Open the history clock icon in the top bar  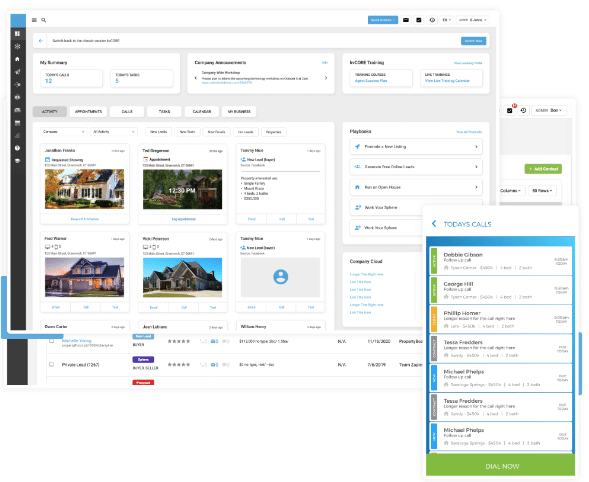click(432, 20)
